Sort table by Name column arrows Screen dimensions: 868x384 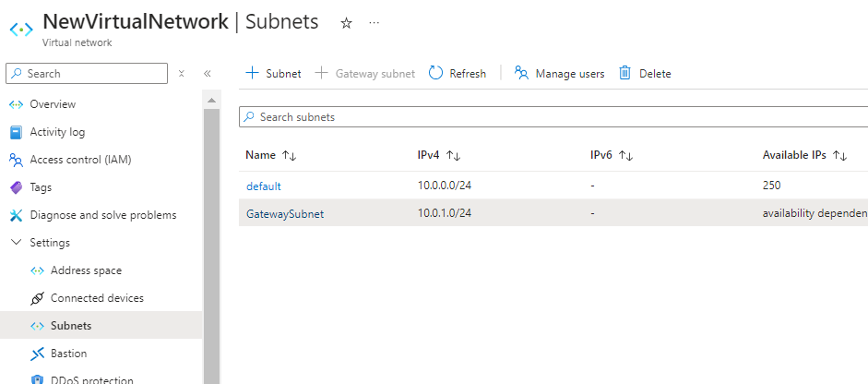coord(289,156)
